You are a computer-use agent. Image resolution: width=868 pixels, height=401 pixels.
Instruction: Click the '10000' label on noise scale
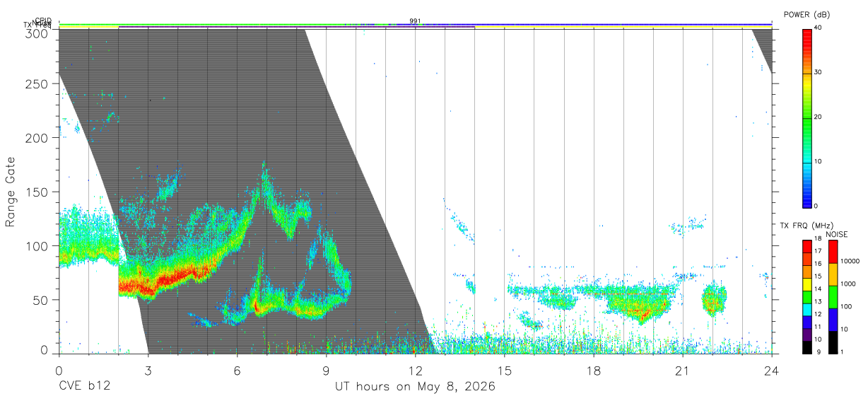coord(850,261)
